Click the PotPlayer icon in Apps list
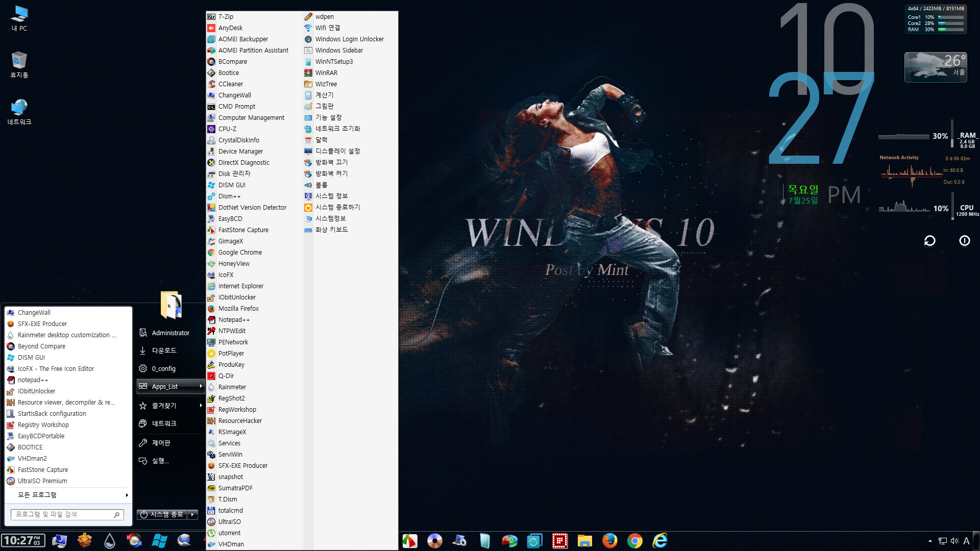This screenshot has height=551, width=980. (211, 354)
